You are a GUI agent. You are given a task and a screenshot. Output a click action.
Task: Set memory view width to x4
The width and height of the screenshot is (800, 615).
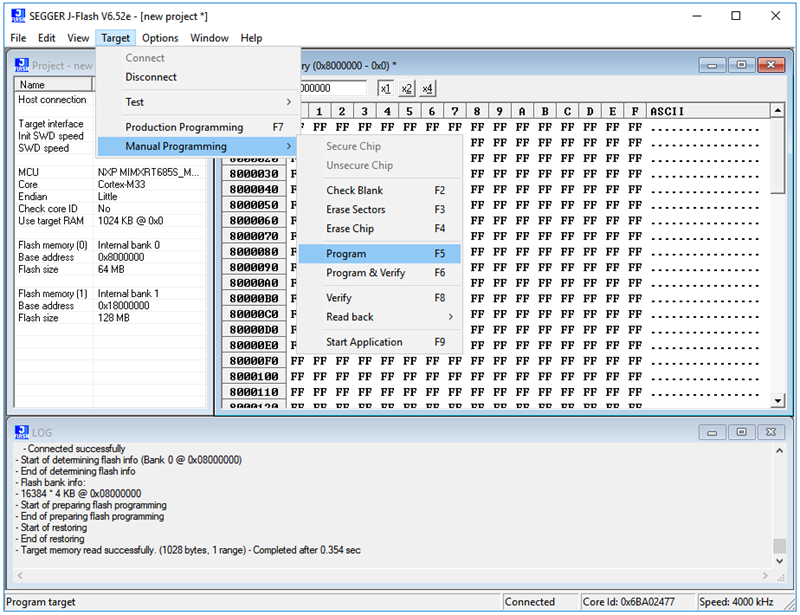428,88
